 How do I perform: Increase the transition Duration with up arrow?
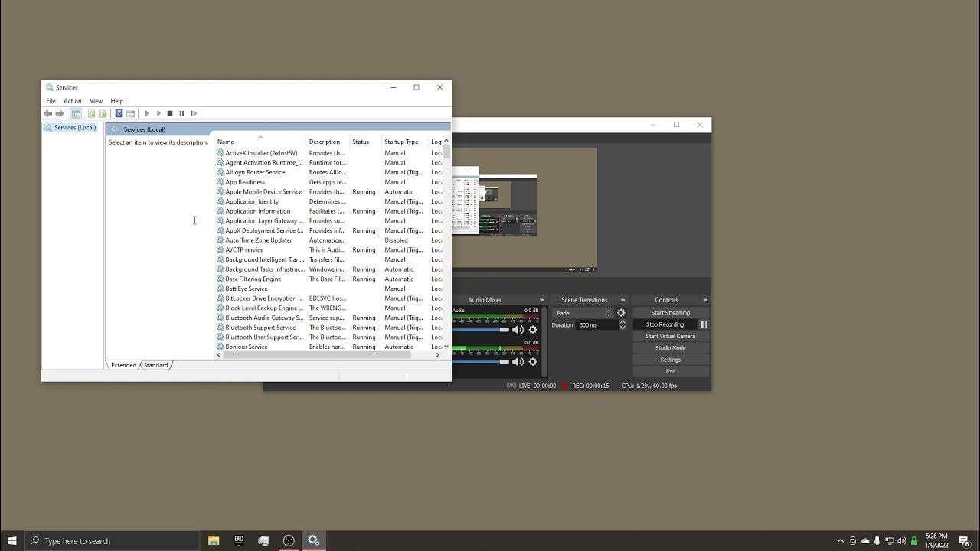(x=622, y=322)
